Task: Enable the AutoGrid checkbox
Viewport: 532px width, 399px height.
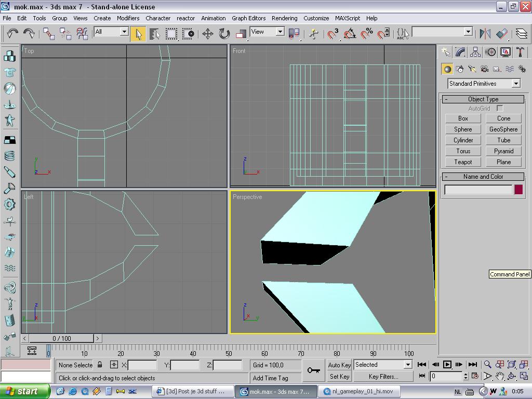Action: [x=500, y=109]
